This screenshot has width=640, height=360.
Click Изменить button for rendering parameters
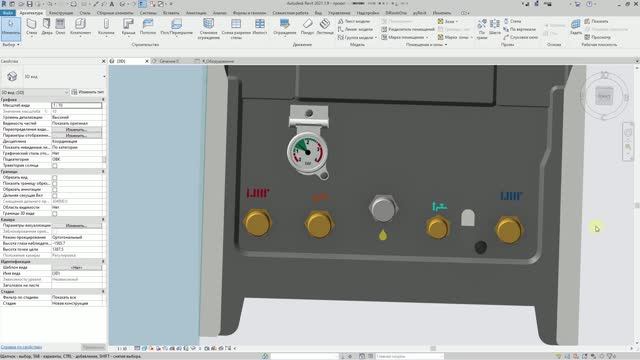coord(76,225)
